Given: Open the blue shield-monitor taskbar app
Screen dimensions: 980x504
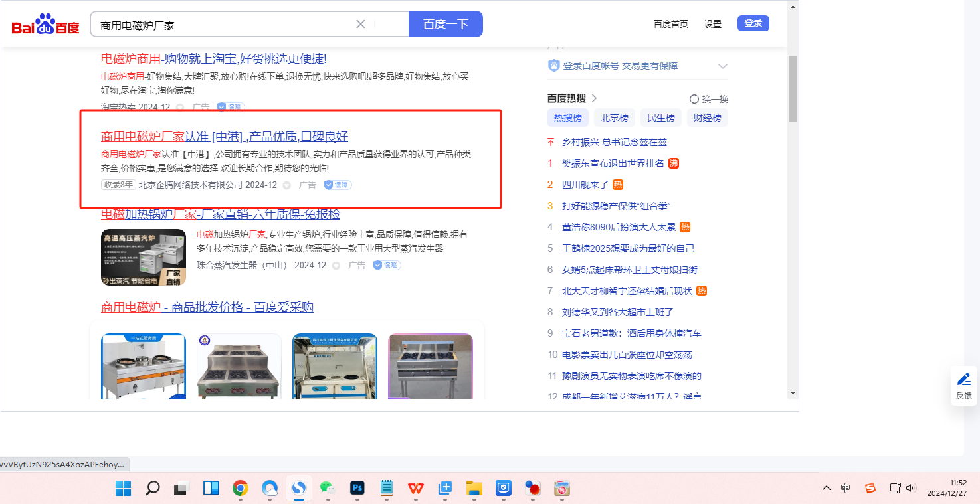Looking at the screenshot, I should tap(503, 489).
